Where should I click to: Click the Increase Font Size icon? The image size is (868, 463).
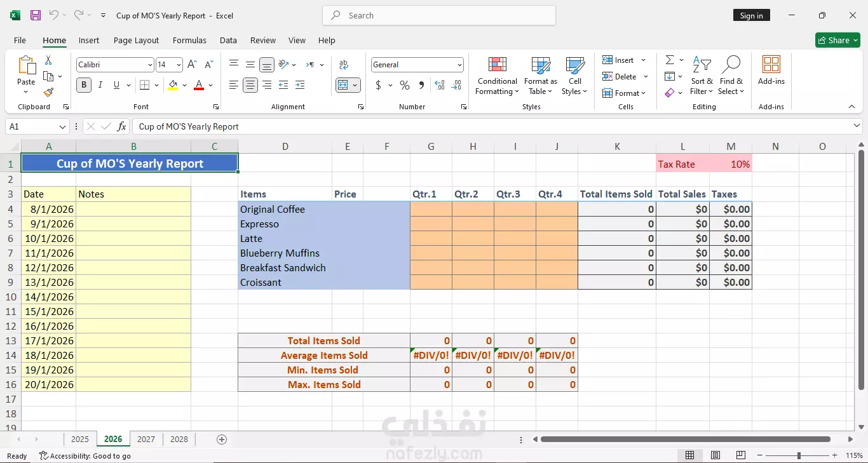(192, 65)
